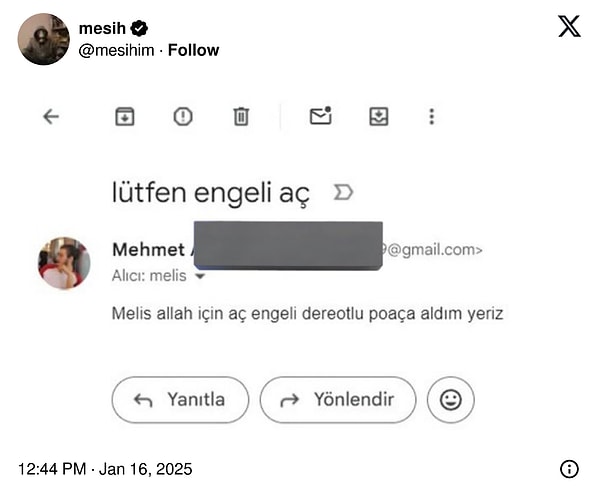Delete the email with the trash icon

(x=241, y=117)
